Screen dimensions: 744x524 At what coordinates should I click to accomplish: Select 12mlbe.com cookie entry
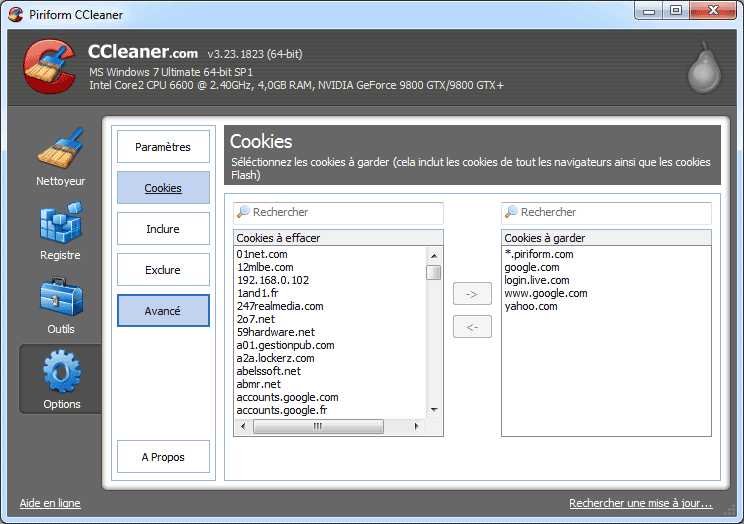[x=265, y=267]
